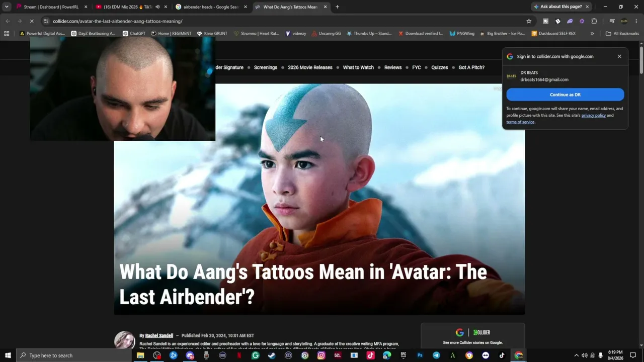Mute the EDM Mix tab audio
Image resolution: width=644 pixels, height=362 pixels.
point(157,7)
